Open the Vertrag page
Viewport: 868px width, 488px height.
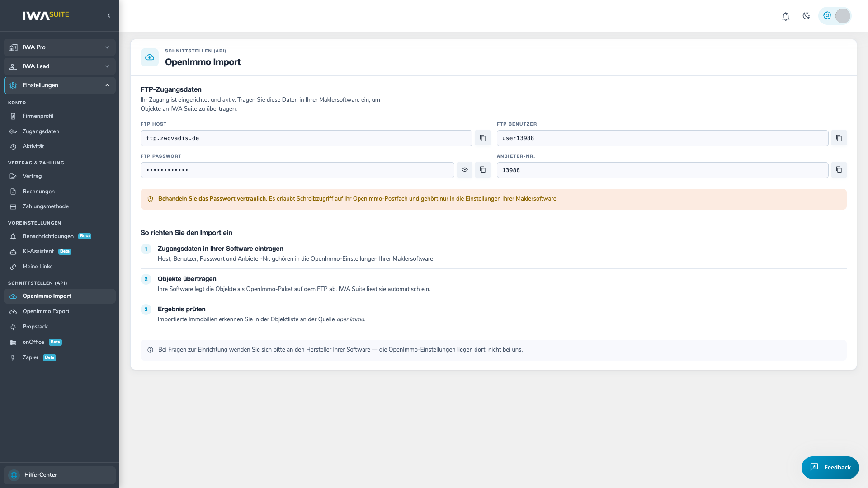click(x=60, y=176)
